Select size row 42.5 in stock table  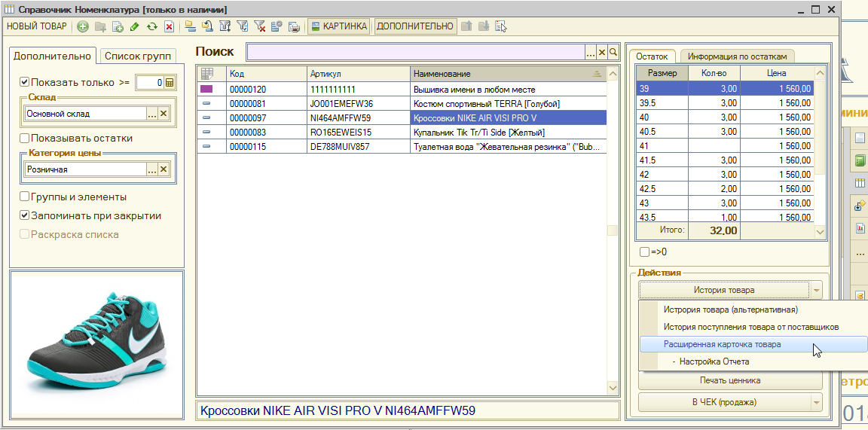pos(725,189)
